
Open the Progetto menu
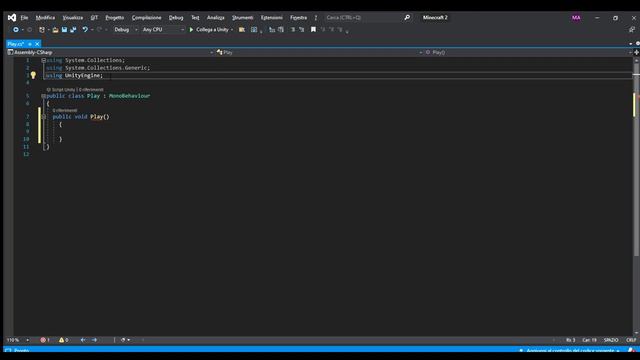click(115, 18)
